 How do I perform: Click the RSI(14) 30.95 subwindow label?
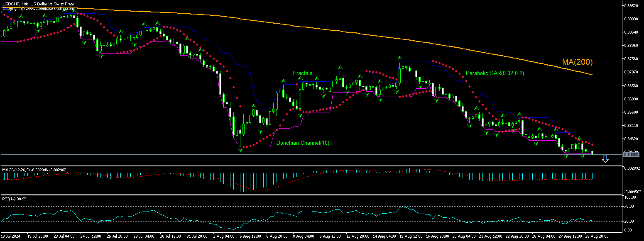tap(14, 199)
